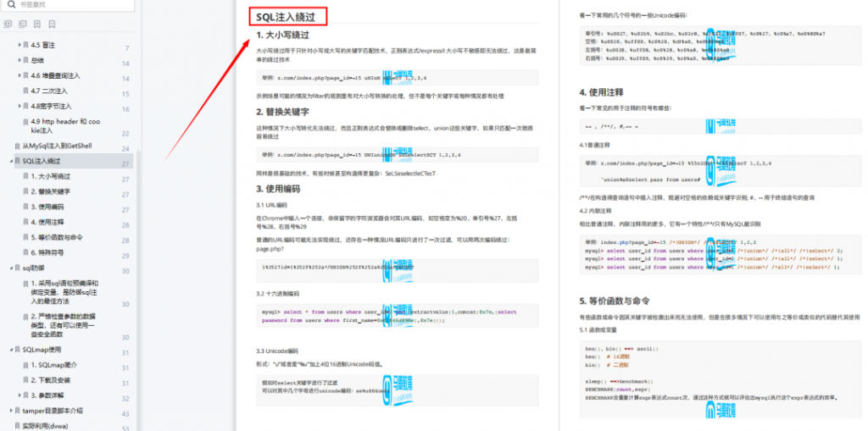
Task: Expand the tamper目录脚本介绍 bookmark
Action: pyautogui.click(x=10, y=411)
